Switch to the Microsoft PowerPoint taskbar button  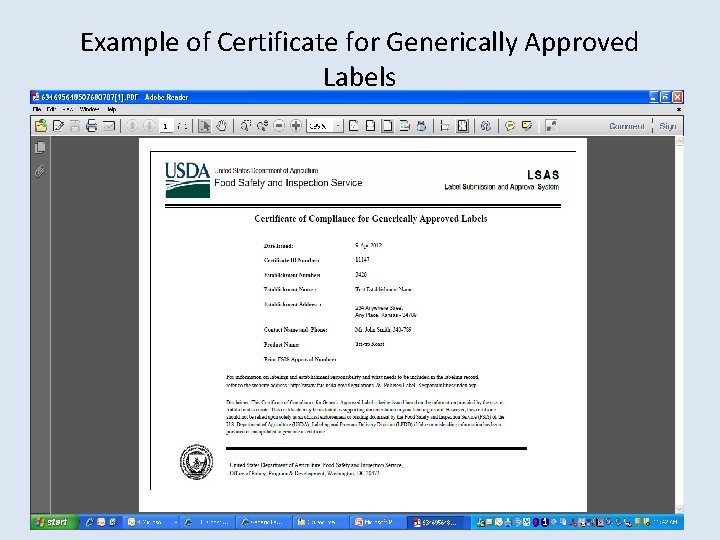point(379,522)
